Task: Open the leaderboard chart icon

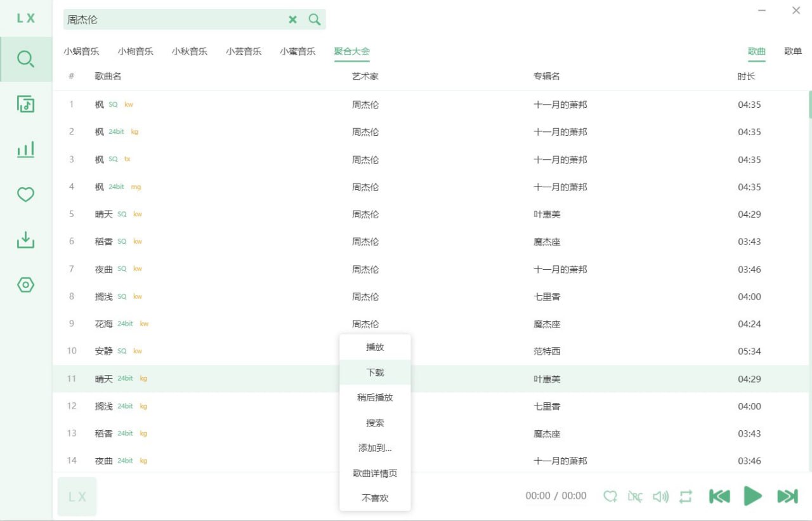Action: (x=25, y=150)
